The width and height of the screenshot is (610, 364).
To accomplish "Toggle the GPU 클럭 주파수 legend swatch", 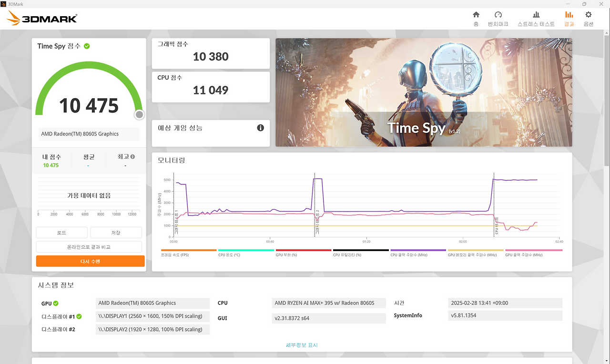I will tap(534, 250).
